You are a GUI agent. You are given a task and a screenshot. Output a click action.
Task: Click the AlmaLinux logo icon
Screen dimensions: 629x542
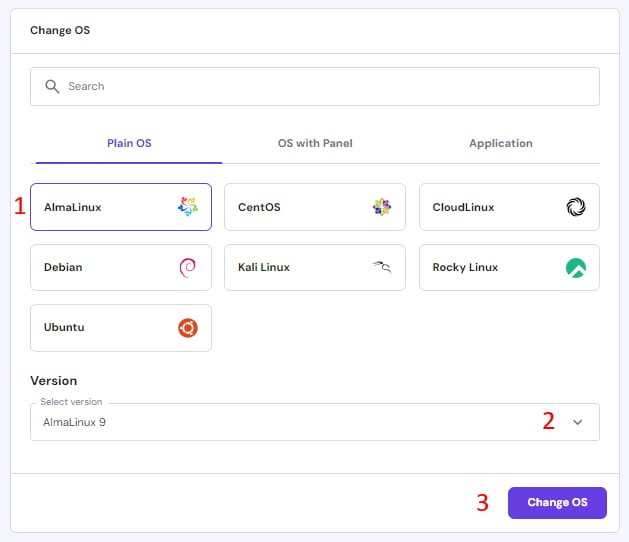[188, 207]
